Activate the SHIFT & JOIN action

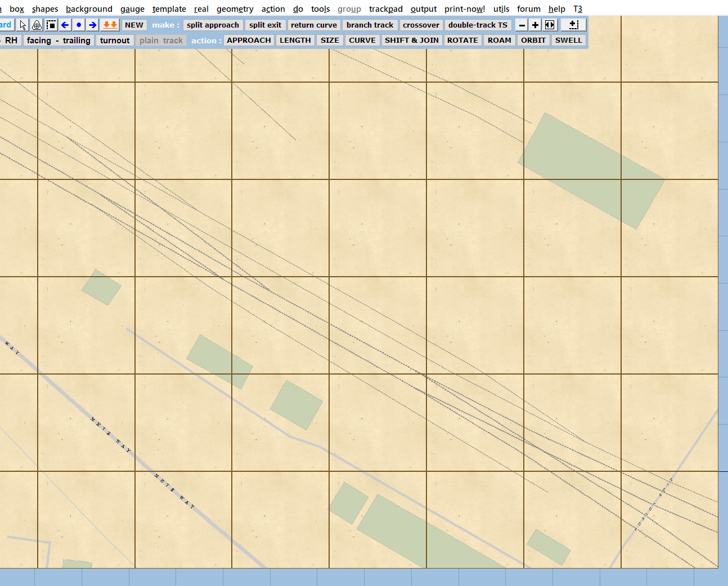[x=412, y=40]
